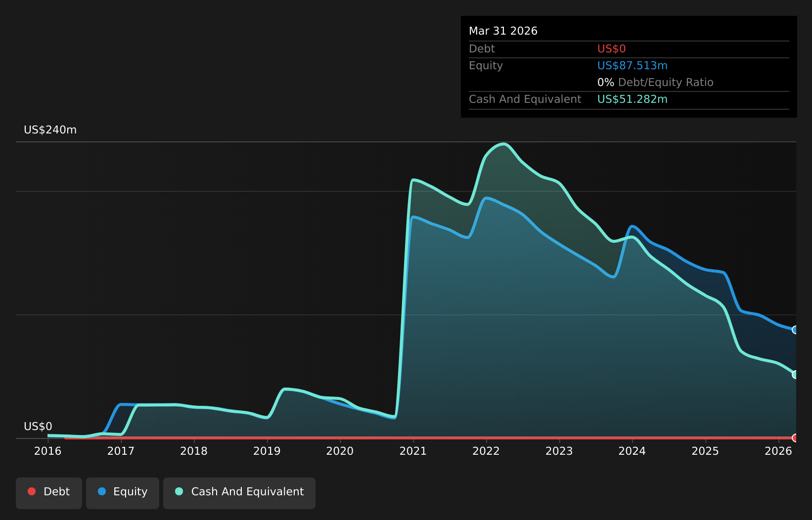Click the red Debt legend dot
Screen dimensions: 812x520
[32, 491]
